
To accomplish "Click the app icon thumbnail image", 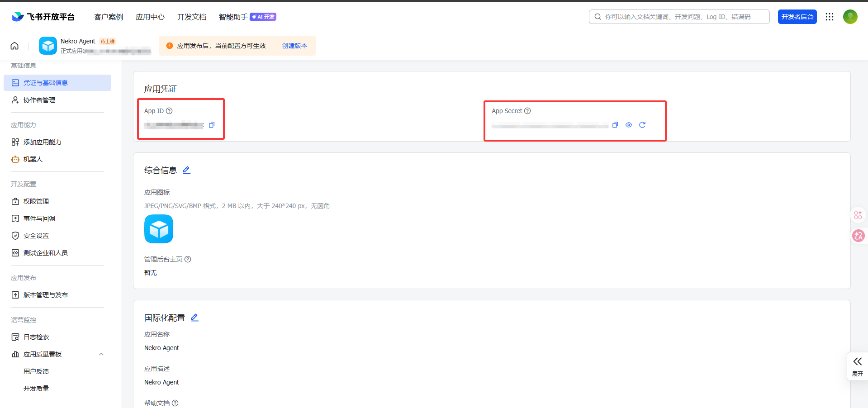I will tap(159, 229).
